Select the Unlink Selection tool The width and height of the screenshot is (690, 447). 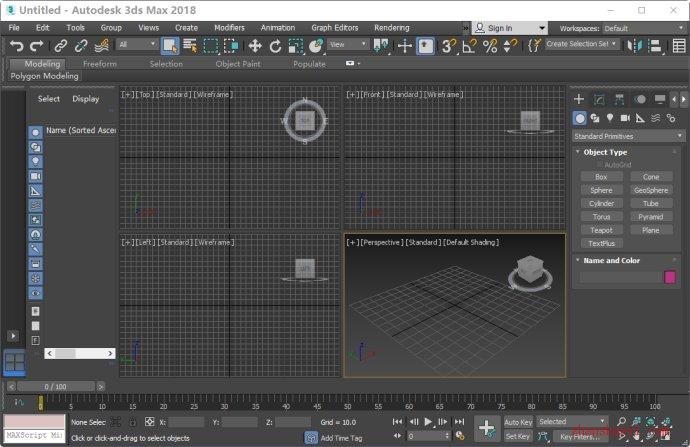pos(81,46)
